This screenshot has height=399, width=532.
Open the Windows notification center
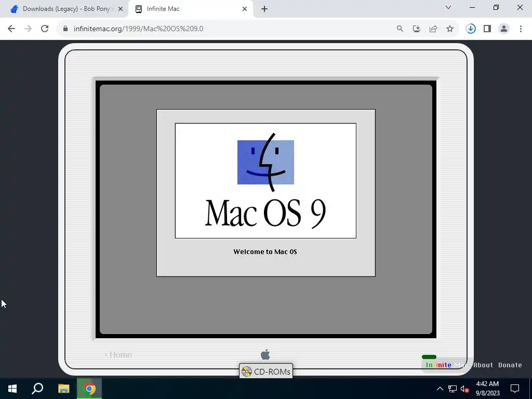[515, 389]
